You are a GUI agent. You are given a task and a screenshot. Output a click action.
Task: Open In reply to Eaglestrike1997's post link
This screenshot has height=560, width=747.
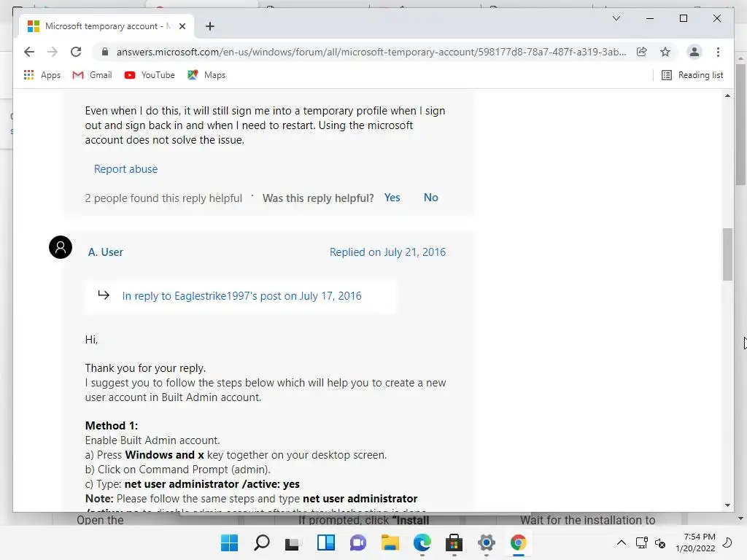click(241, 296)
